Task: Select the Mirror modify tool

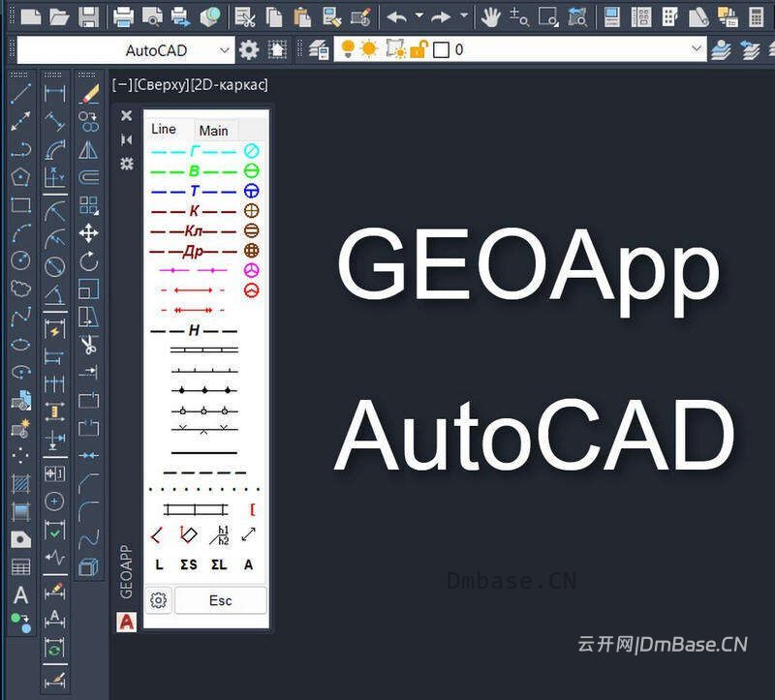Action: click(88, 149)
